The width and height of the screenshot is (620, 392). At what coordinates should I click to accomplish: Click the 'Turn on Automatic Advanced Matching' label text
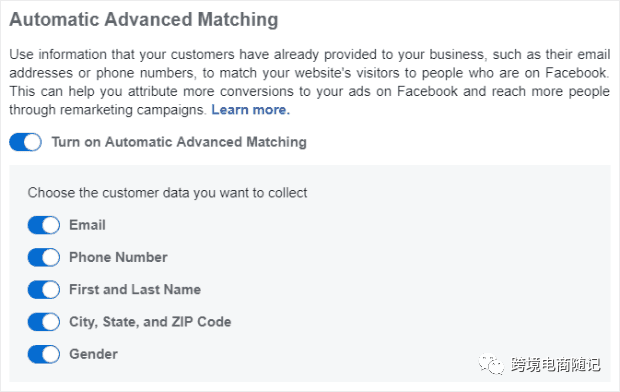pyautogui.click(x=179, y=142)
